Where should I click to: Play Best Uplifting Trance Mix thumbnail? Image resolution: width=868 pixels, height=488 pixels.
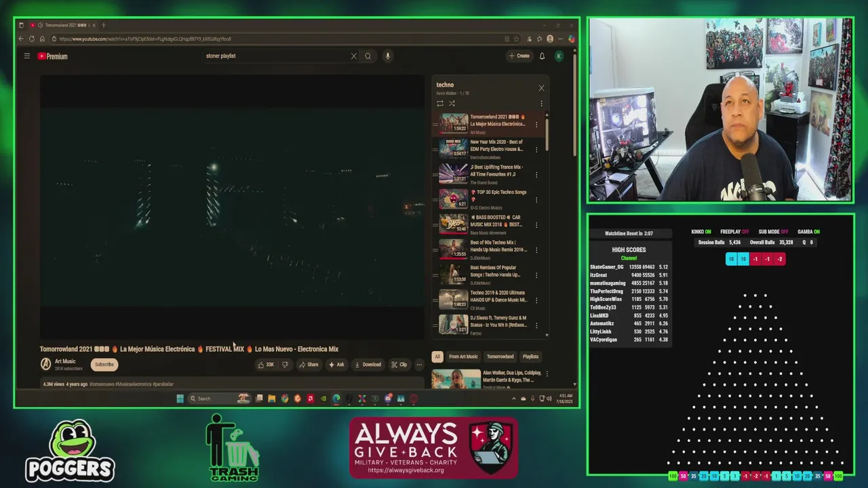[x=453, y=174]
